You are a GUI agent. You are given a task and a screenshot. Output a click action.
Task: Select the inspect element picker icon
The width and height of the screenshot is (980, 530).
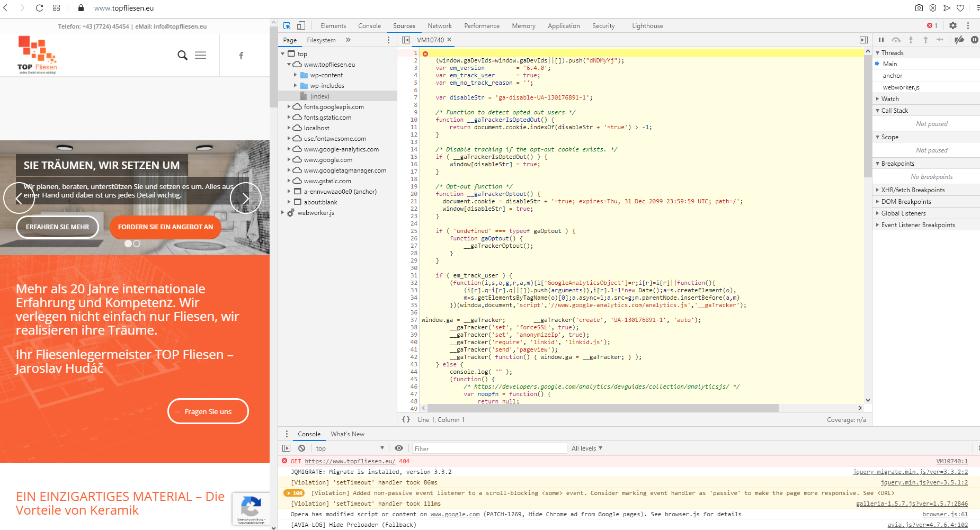(x=287, y=25)
